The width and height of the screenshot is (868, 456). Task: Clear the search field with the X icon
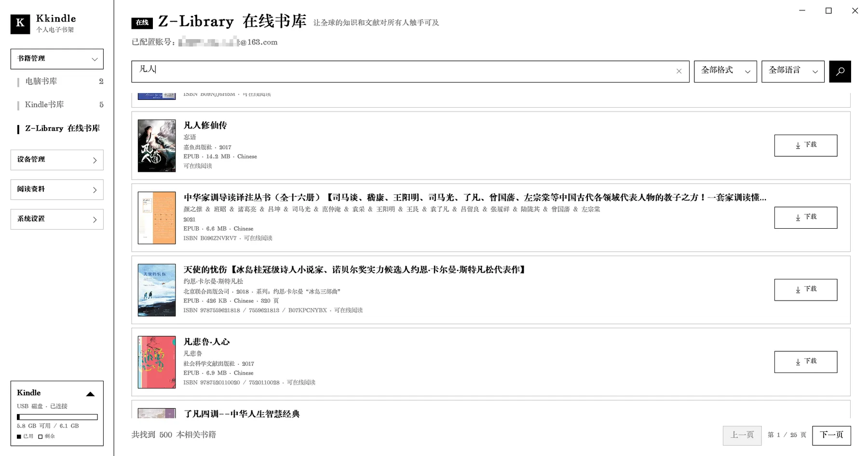(679, 71)
